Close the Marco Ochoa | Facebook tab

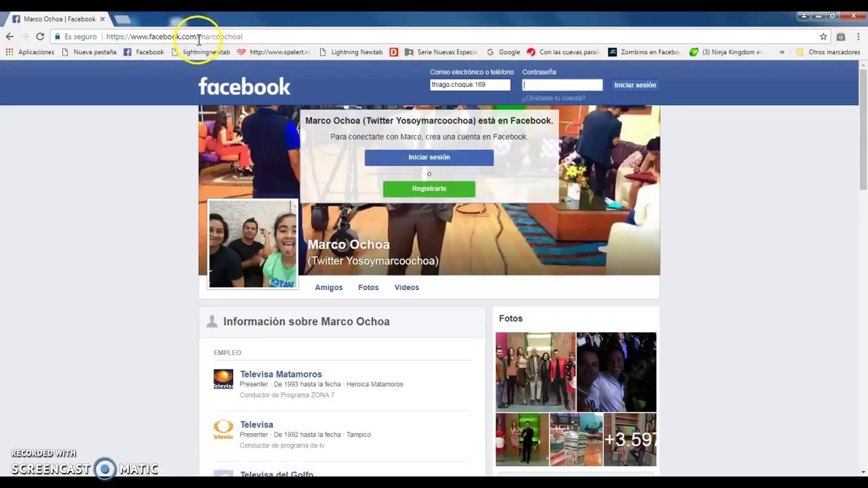[x=102, y=19]
